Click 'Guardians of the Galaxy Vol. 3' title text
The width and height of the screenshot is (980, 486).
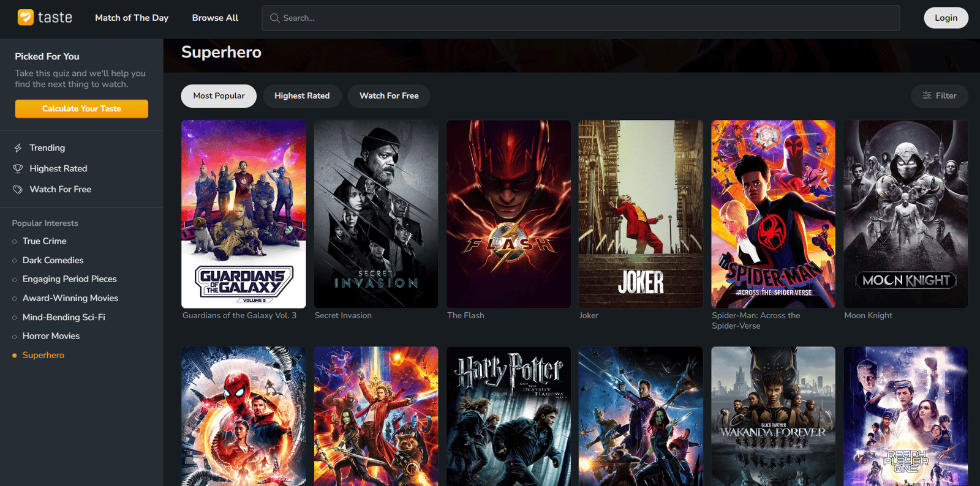coord(239,316)
